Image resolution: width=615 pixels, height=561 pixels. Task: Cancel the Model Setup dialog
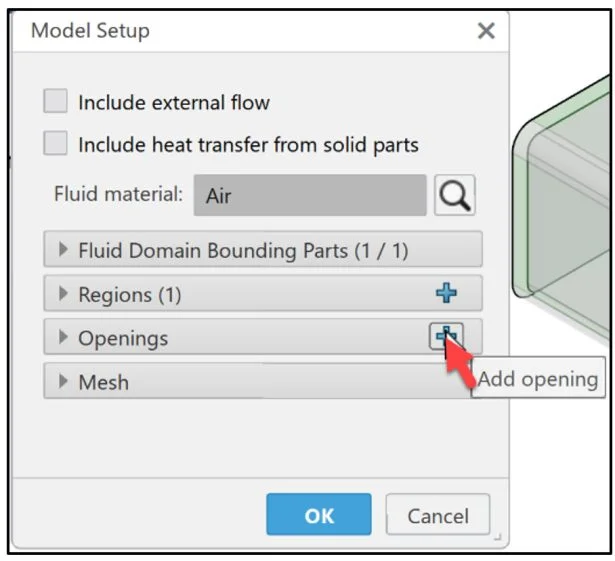(x=438, y=516)
